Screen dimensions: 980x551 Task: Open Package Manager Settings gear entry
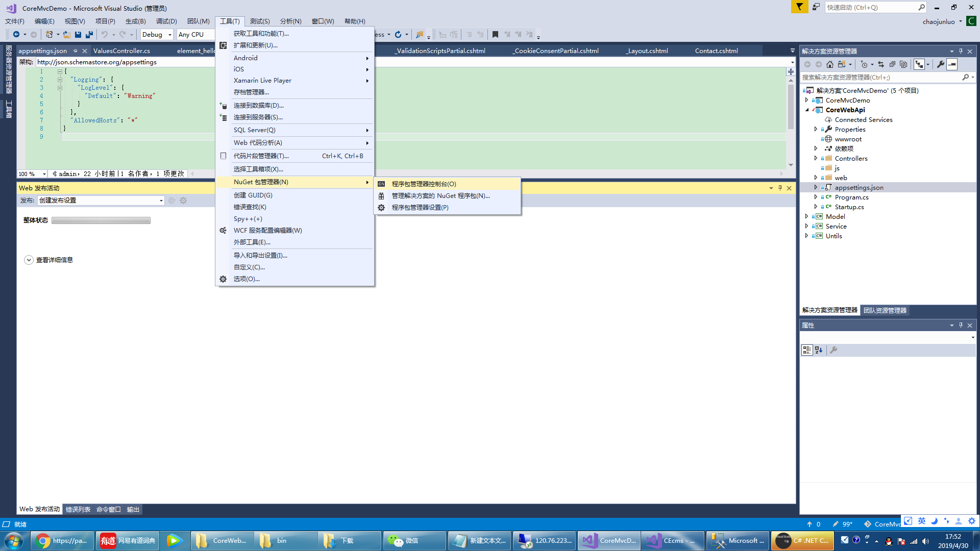pos(420,208)
